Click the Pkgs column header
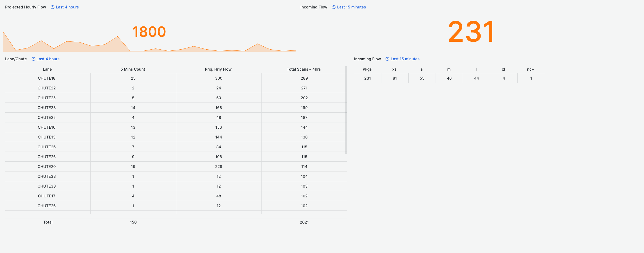The image size is (644, 253). [367, 69]
